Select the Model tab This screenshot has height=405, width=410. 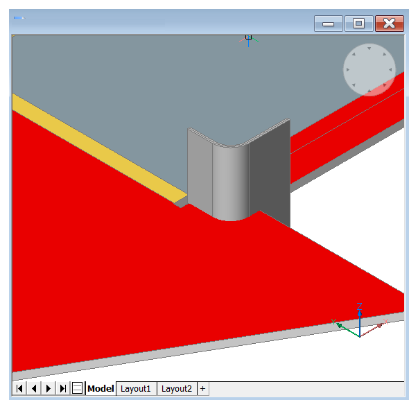coord(101,389)
